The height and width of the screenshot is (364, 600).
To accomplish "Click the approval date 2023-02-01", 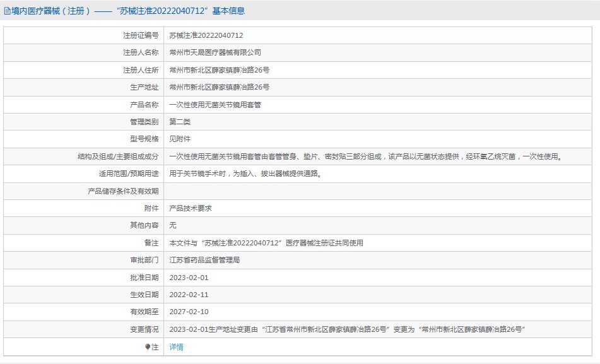I will [x=189, y=278].
